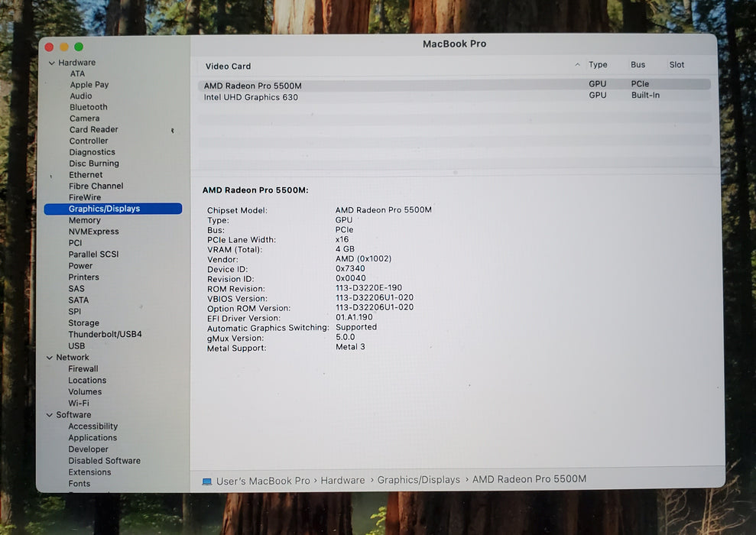
Task: Select the Intel UHD Graphics 630 row
Action: point(454,96)
